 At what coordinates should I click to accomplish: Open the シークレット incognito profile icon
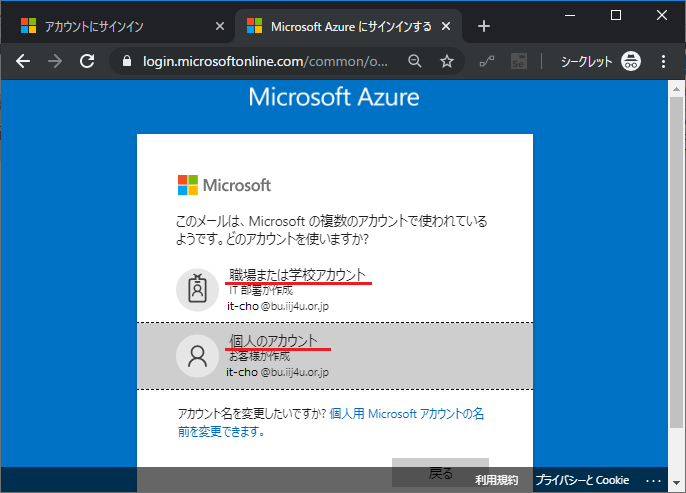(631, 61)
